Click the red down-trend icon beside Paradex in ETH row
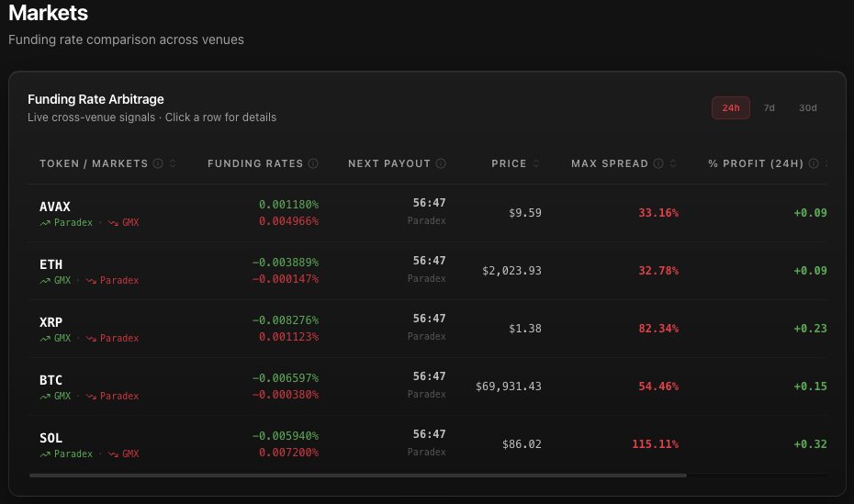 click(x=90, y=280)
